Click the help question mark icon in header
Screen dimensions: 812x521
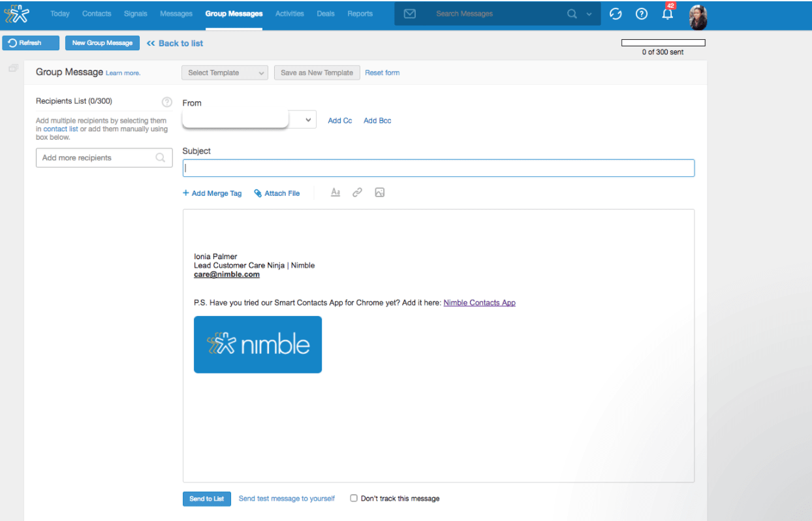(642, 14)
